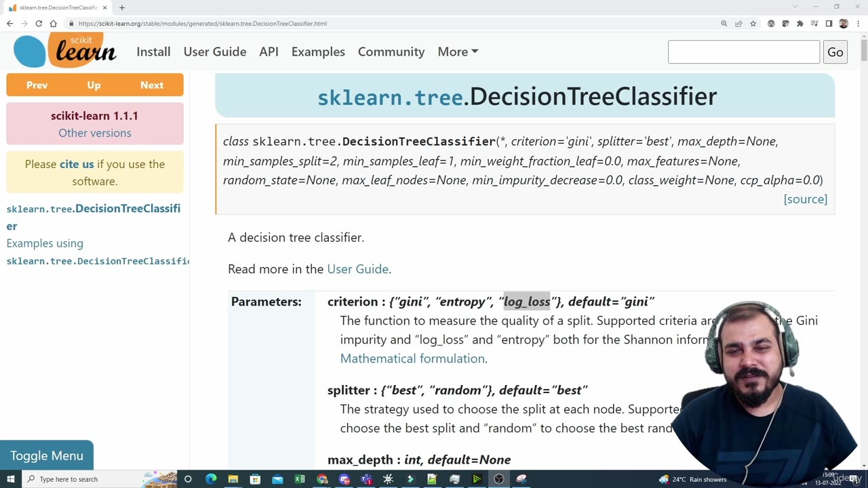Open the Examples nav item
This screenshot has height=488, width=868.
click(x=318, y=52)
